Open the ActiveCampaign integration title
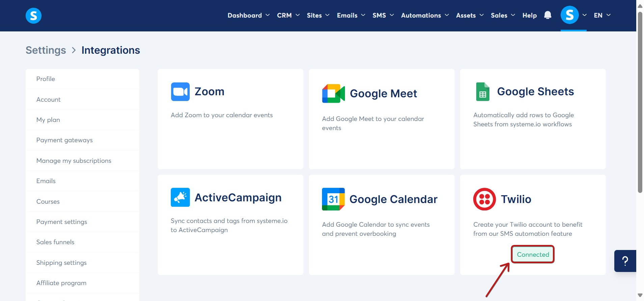Image resolution: width=644 pixels, height=301 pixels. [238, 198]
